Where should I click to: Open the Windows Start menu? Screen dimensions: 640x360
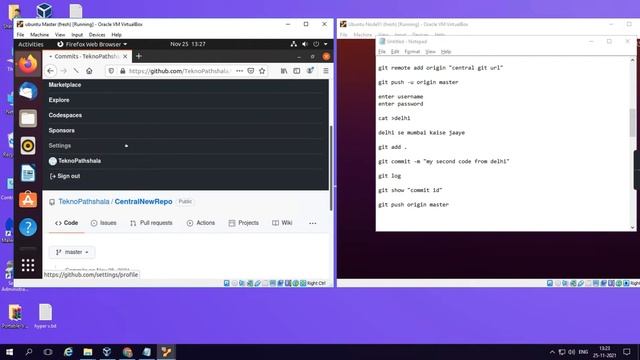tap(9, 352)
